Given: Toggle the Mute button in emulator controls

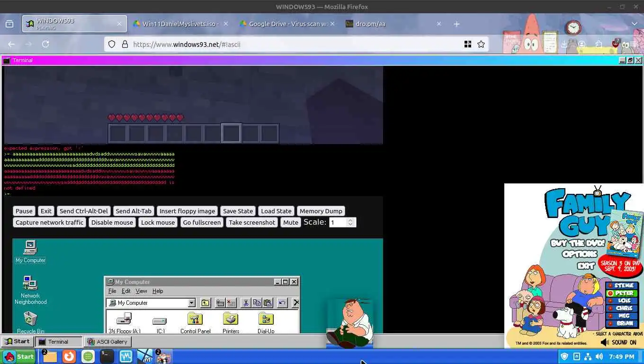Looking at the screenshot, I should [291, 222].
